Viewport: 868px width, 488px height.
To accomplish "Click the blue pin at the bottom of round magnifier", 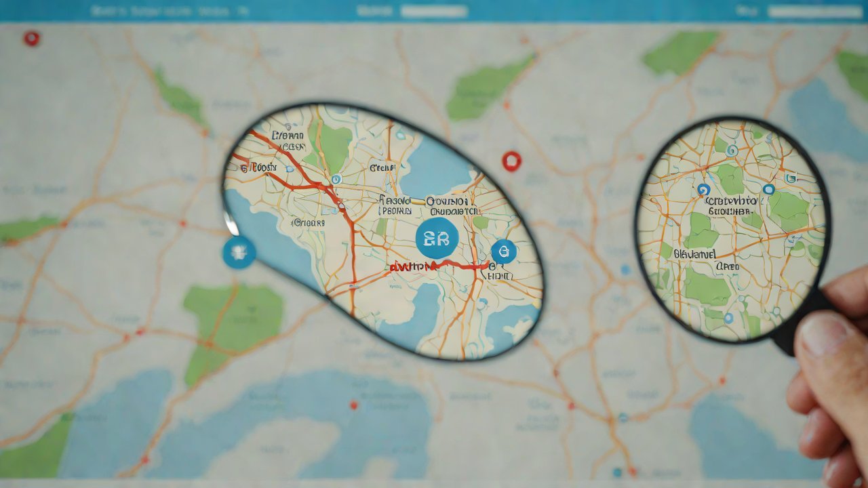I will pos(728,317).
